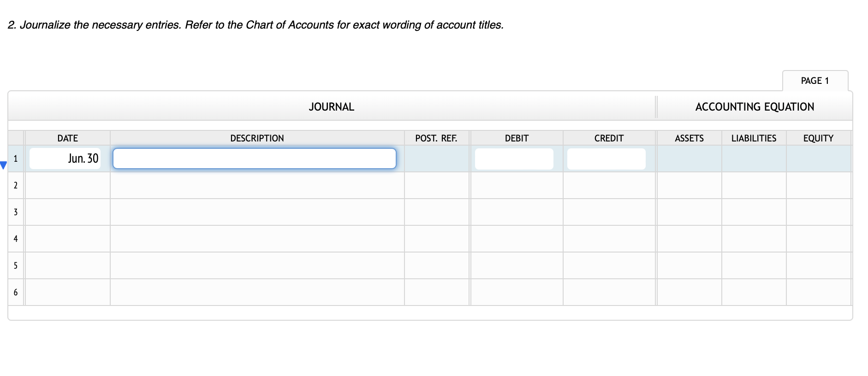Click the DEBIT column header
The width and height of the screenshot is (868, 376).
click(517, 138)
